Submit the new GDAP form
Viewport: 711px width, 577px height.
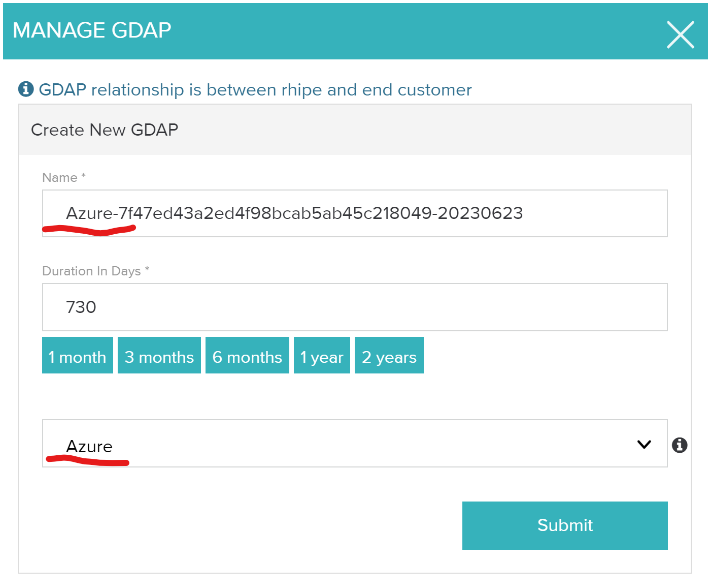(x=564, y=526)
